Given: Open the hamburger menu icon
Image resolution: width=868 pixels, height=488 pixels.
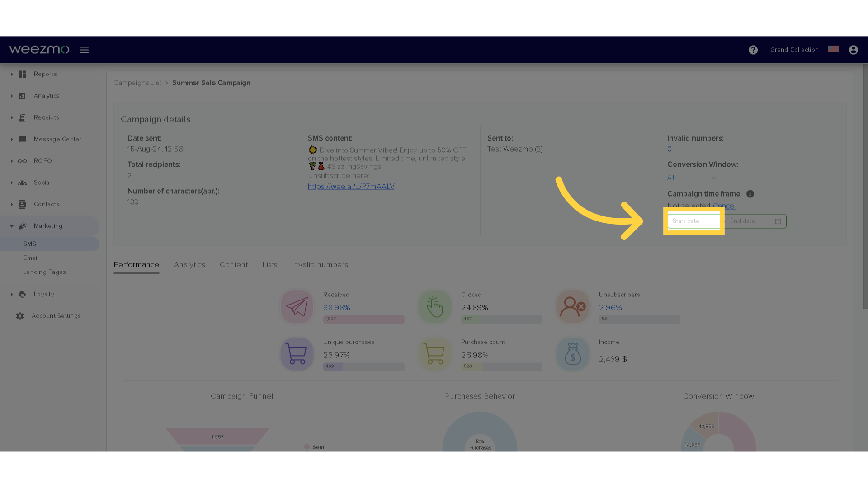Looking at the screenshot, I should pyautogui.click(x=84, y=50).
